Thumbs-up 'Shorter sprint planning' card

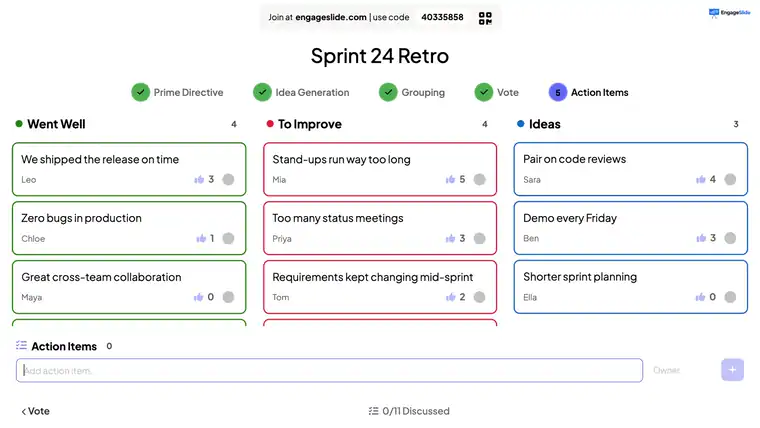tap(700, 297)
